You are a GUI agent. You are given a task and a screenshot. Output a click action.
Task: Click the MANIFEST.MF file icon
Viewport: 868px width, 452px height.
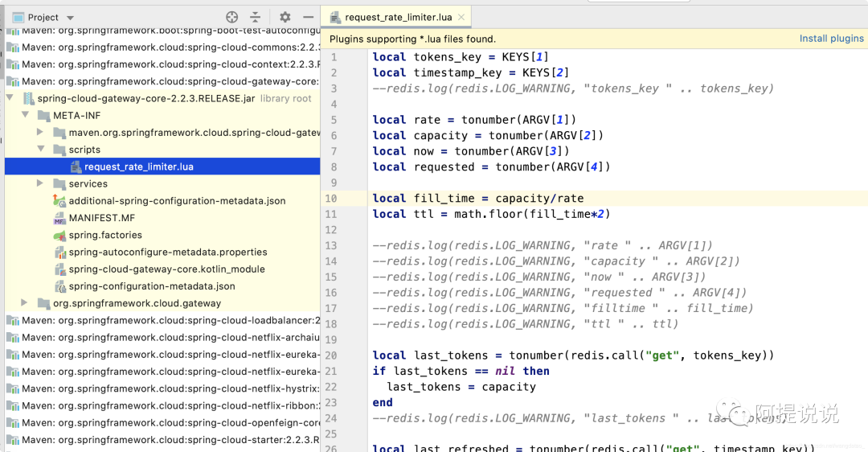coord(59,218)
